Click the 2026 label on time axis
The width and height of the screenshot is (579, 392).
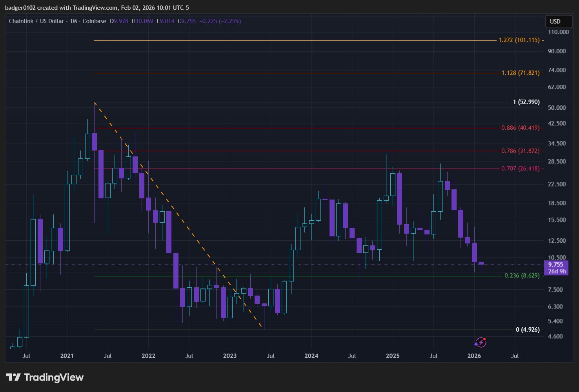474,356
